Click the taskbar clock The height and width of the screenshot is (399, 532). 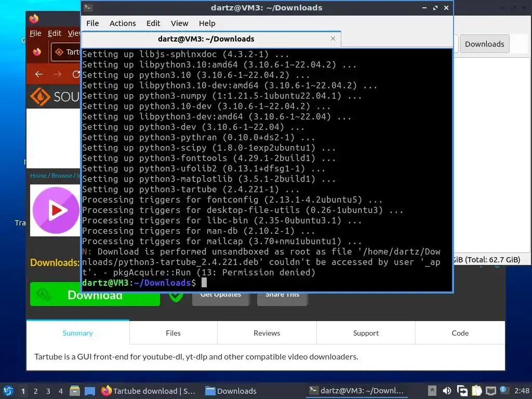tap(522, 391)
